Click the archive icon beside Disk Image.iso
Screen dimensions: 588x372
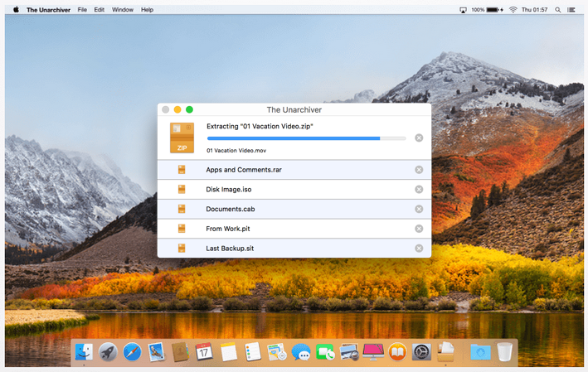[182, 189]
